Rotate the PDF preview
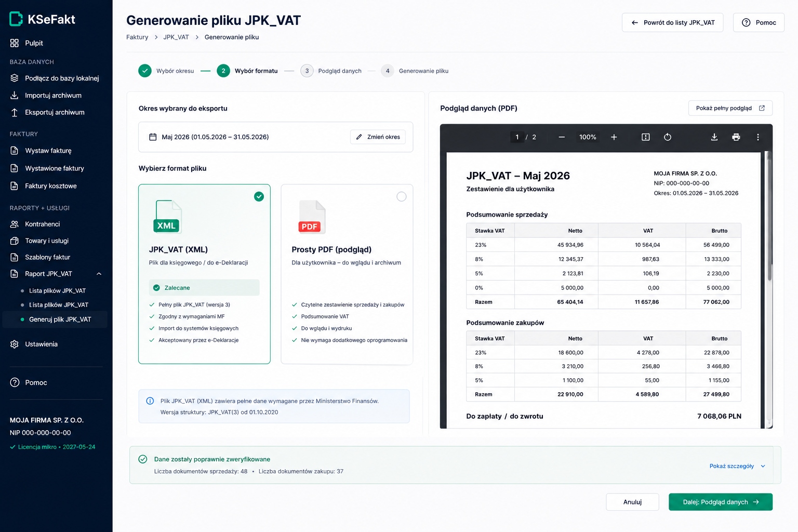 pyautogui.click(x=668, y=137)
